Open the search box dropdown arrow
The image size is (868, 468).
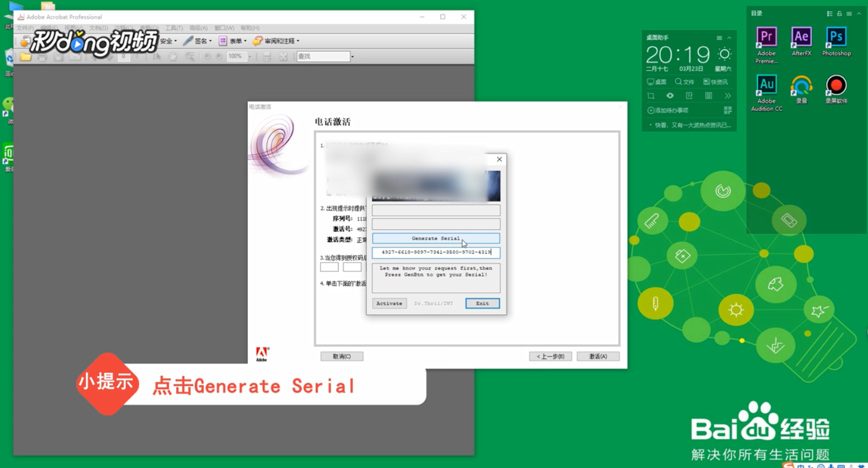(x=353, y=56)
